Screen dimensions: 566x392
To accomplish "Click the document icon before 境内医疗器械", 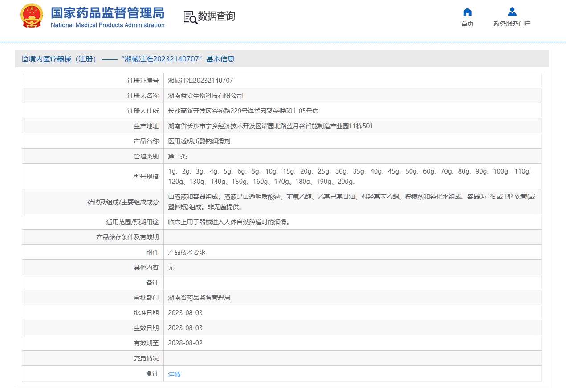I will pos(25,59).
